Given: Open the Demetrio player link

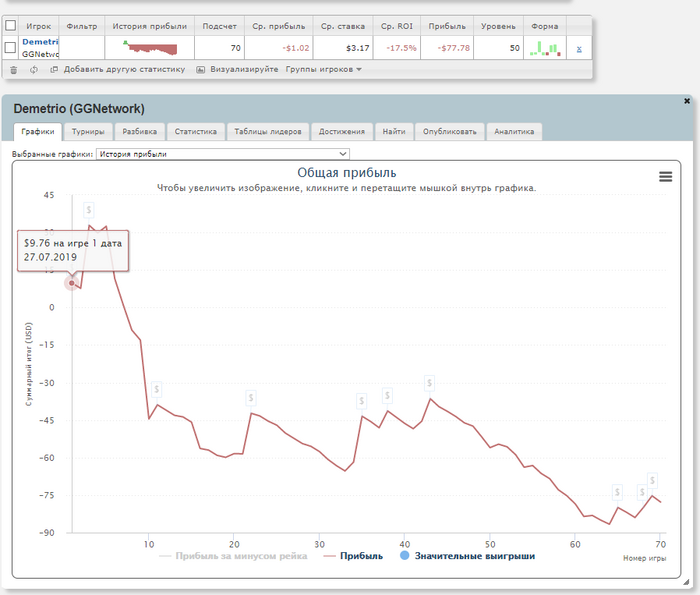Looking at the screenshot, I should [40, 42].
